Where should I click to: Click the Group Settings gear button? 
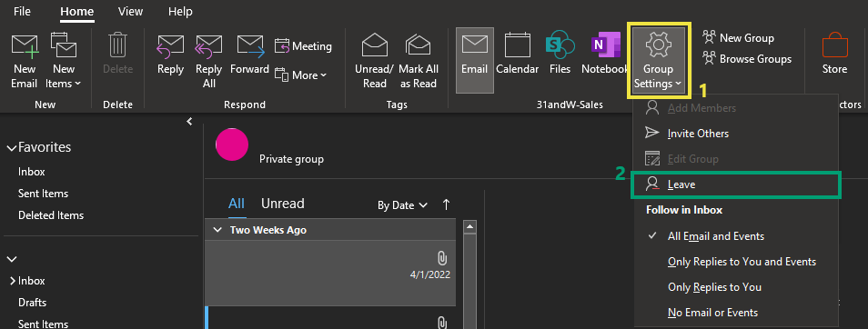(x=658, y=60)
